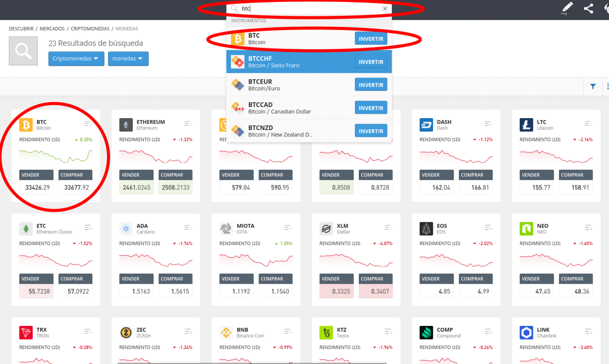Expand the Criptomonedas dropdown

[76, 59]
